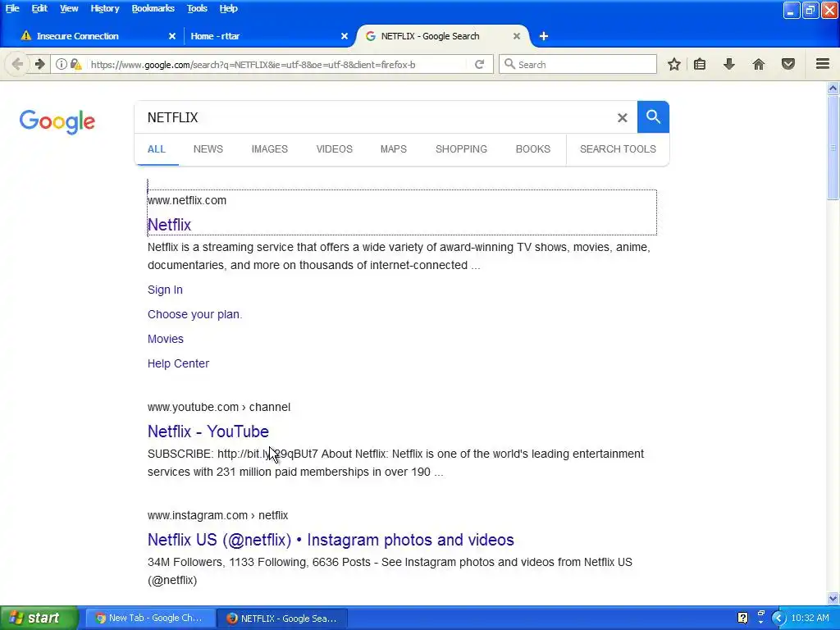Close the Insecure Connection tab

point(172,36)
